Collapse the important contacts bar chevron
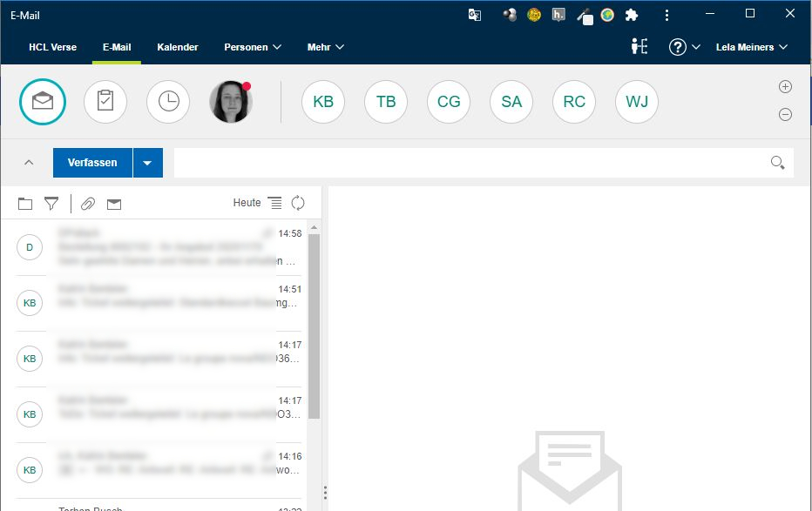 click(28, 163)
